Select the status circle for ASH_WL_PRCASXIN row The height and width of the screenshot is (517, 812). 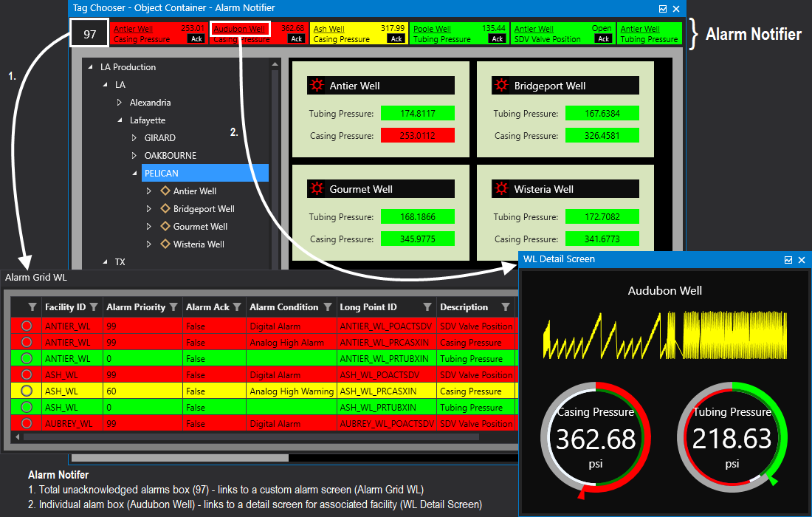[27, 391]
